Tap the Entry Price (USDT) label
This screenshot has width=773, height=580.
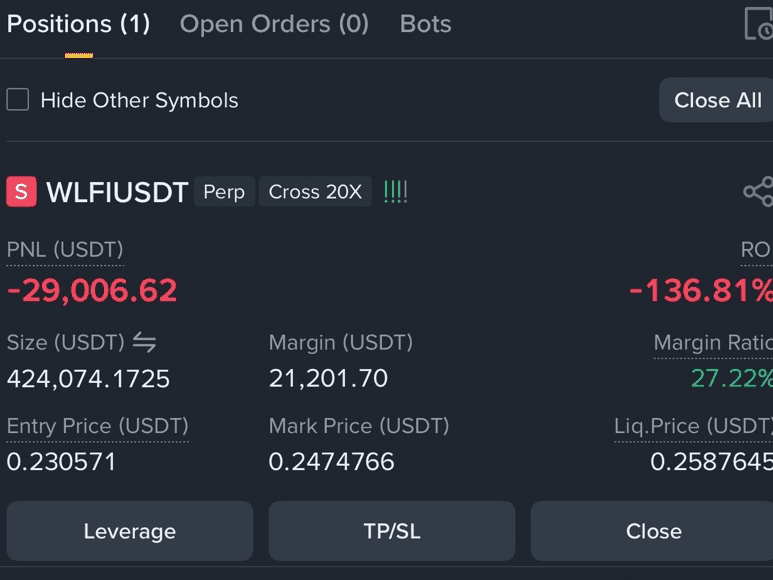coord(98,426)
